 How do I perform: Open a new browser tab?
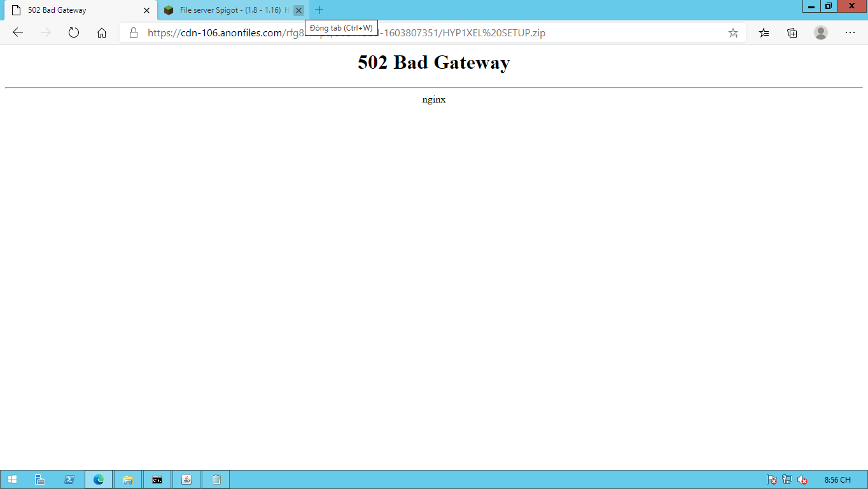click(319, 10)
